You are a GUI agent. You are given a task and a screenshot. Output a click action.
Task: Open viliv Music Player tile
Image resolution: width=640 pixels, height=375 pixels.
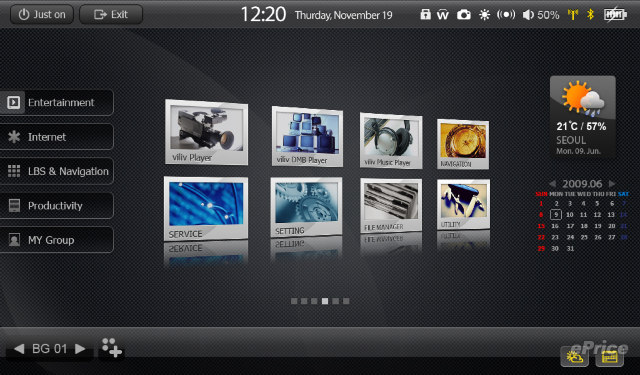coord(391,141)
